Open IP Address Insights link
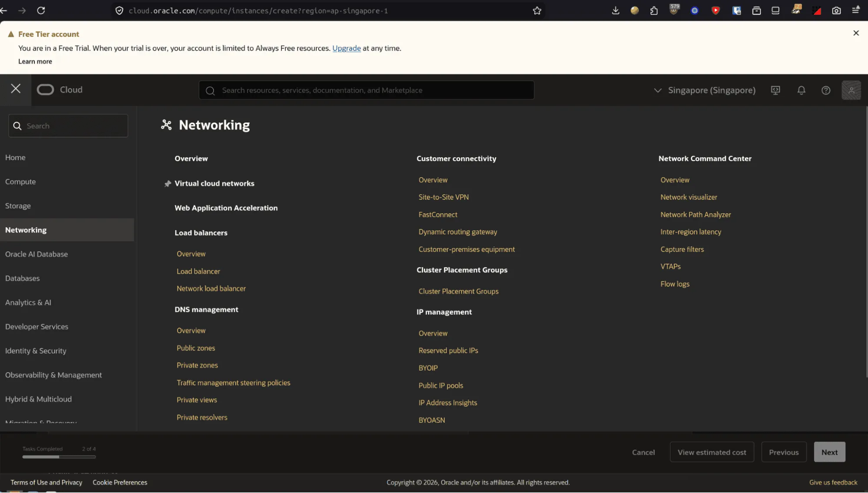 [x=448, y=403]
